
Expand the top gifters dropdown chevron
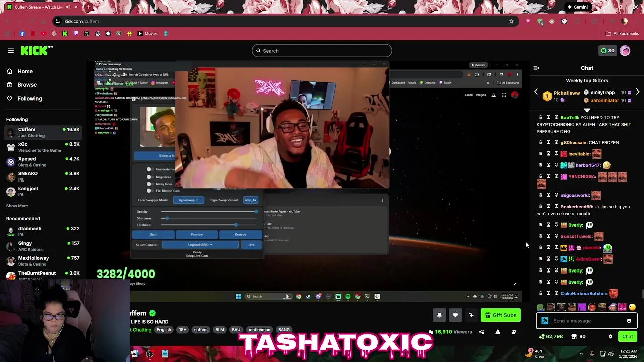point(587,109)
